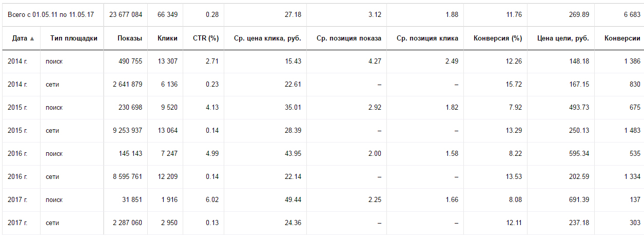Screen dimensions: 644x242
Task: Click the Показы column header
Action: (x=129, y=38)
